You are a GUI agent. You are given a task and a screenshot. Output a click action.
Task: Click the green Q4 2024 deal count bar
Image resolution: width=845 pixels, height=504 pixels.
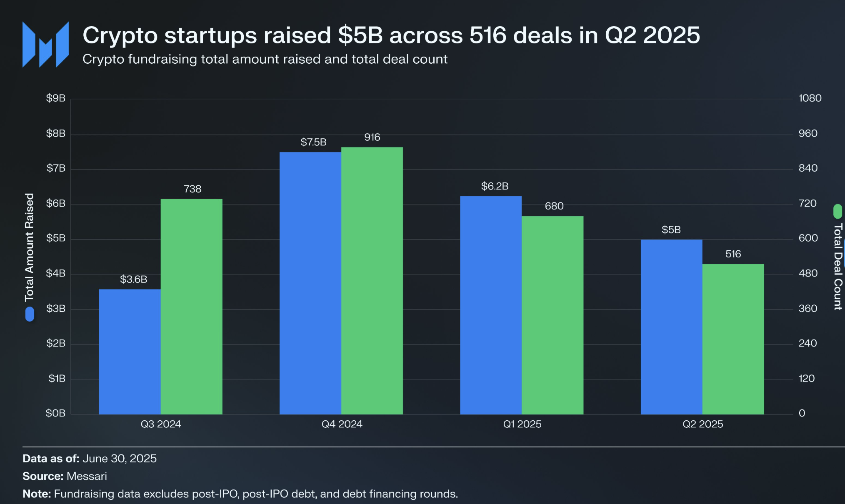pos(372,281)
